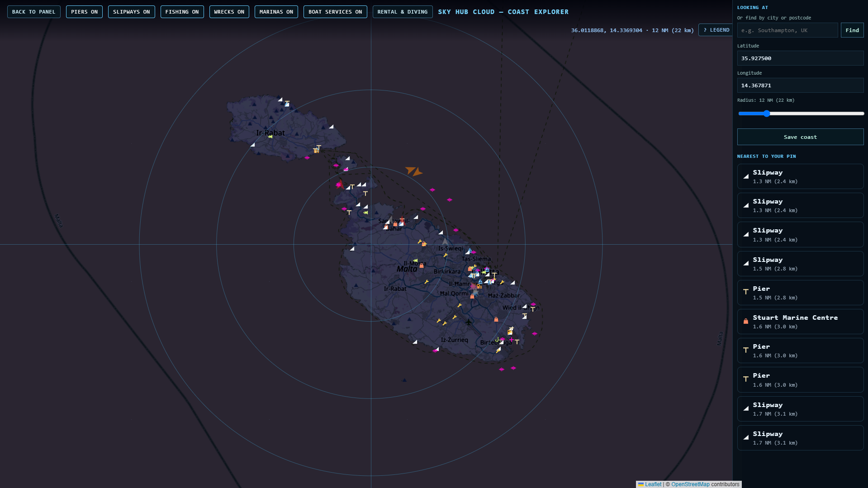Visit the OpenStreetMap link

[x=690, y=484]
